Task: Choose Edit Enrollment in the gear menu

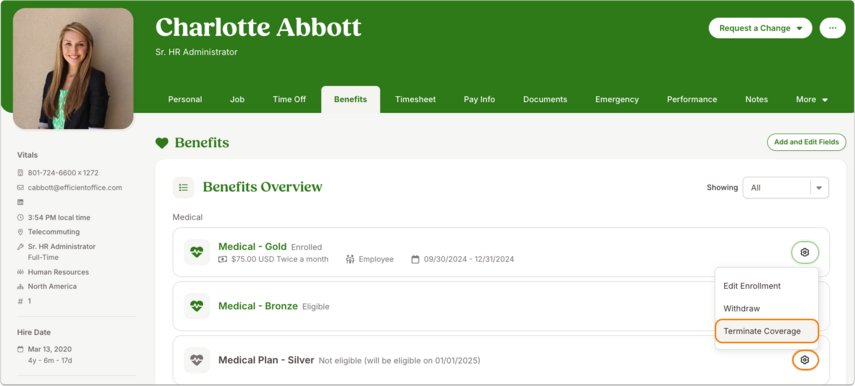Action: tap(752, 286)
